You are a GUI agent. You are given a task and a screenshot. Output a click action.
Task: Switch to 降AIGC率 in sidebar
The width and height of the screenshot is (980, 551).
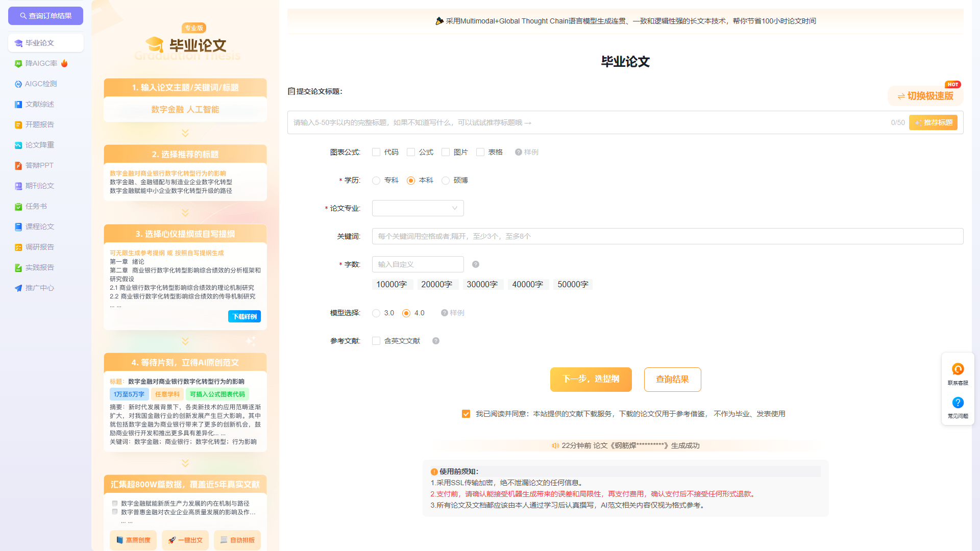(x=41, y=63)
